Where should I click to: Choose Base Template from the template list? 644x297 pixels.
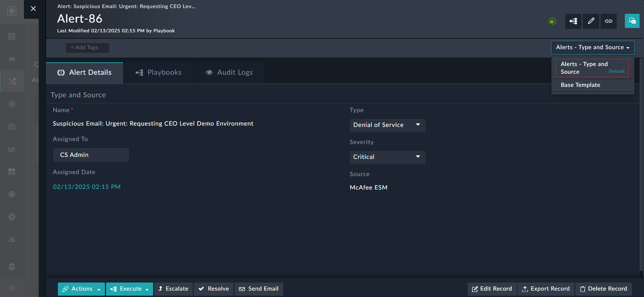(593, 85)
